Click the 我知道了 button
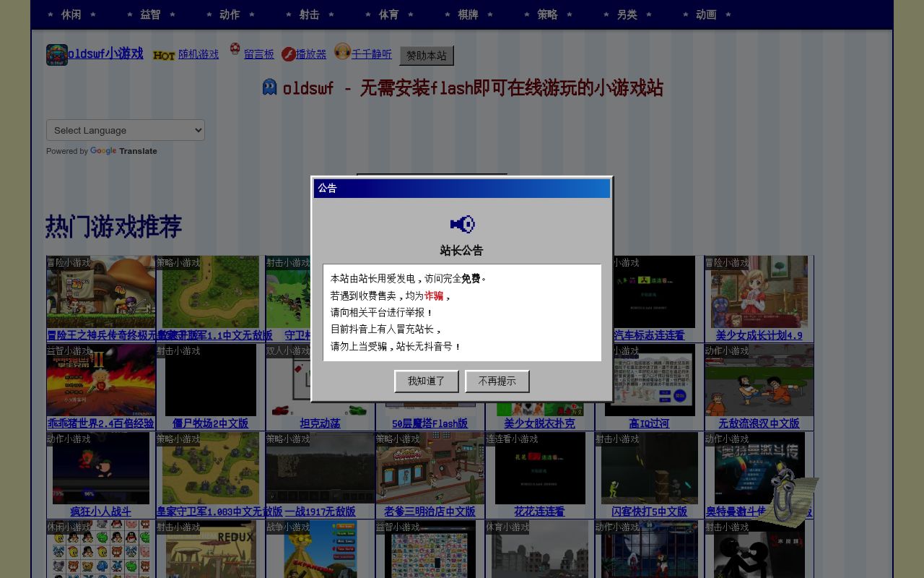Screen dimensions: 924x578 [426, 381]
